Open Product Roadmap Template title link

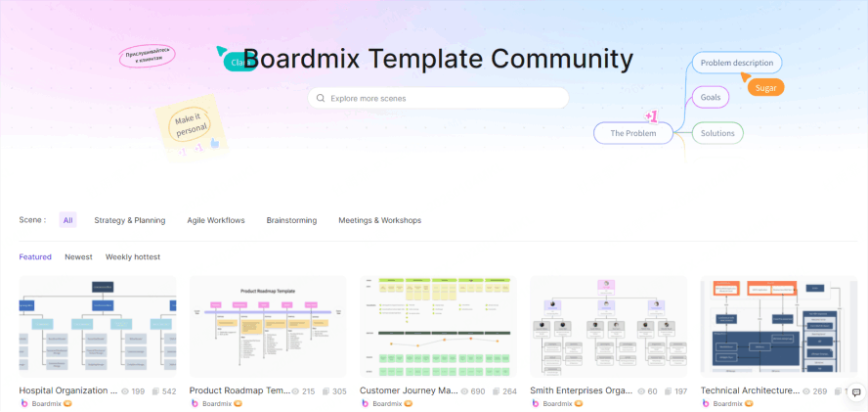pos(239,390)
